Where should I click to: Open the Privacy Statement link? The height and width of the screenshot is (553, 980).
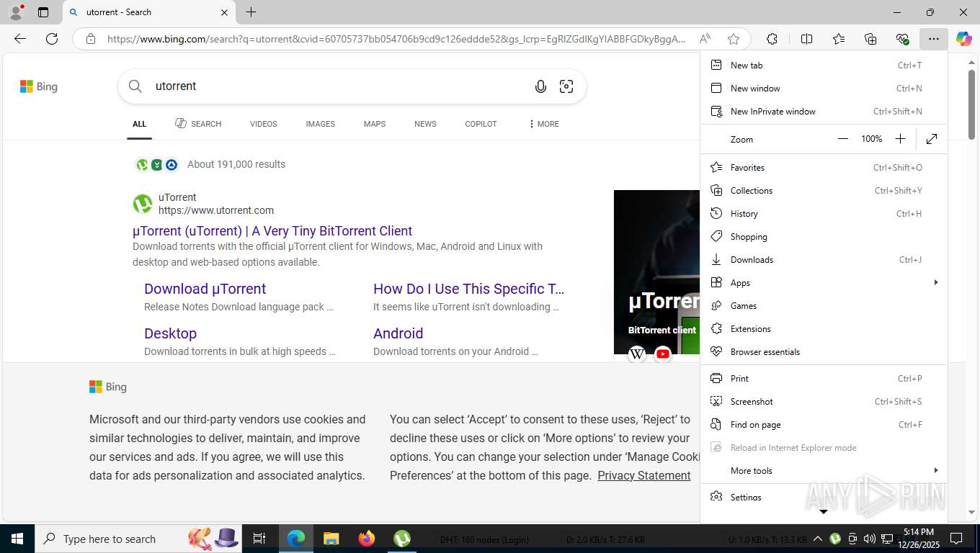tap(644, 475)
